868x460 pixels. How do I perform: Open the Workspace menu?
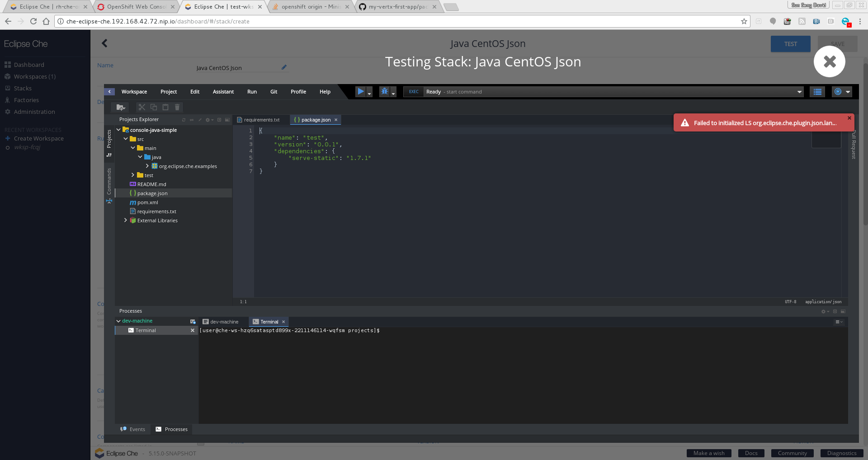pos(134,92)
